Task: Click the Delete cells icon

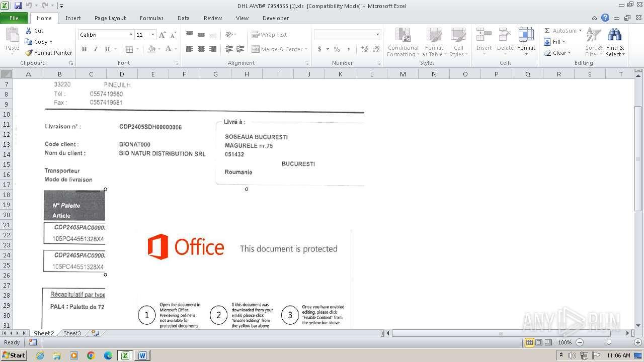Action: [x=505, y=35]
